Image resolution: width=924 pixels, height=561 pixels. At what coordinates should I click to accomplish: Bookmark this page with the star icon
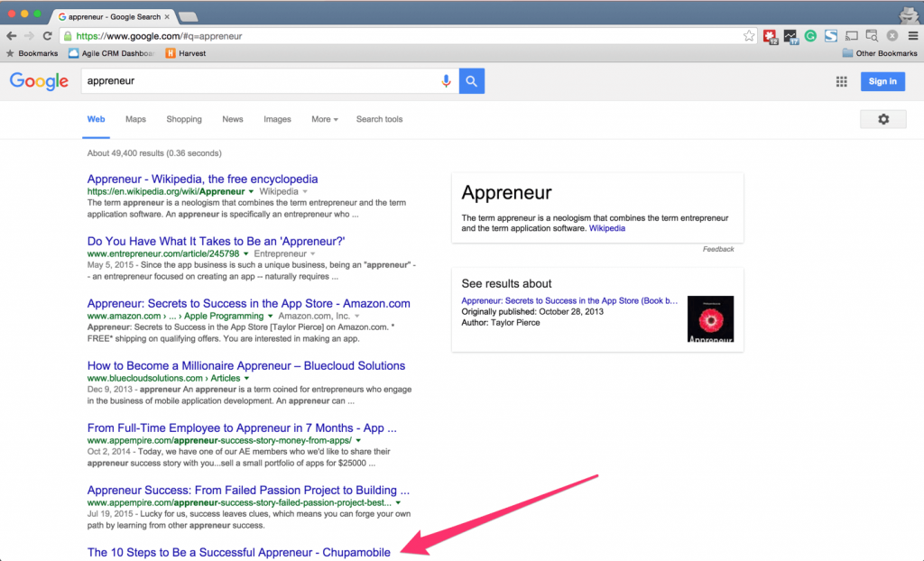click(x=749, y=36)
